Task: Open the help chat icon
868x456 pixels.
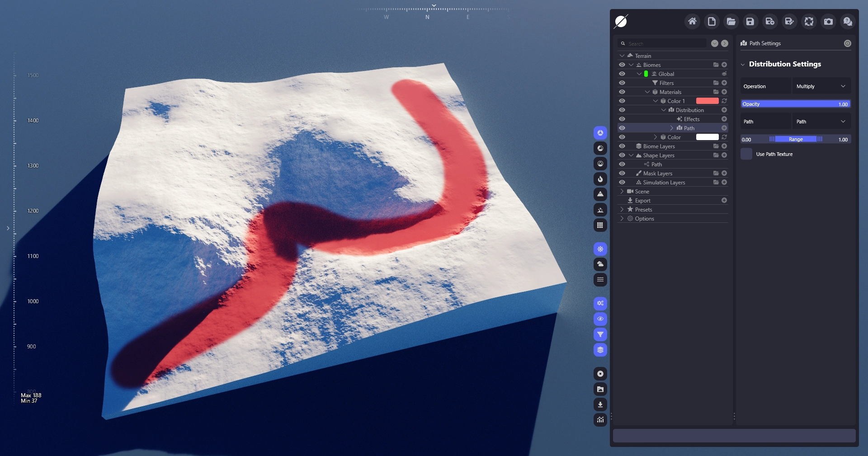Action: tap(848, 21)
